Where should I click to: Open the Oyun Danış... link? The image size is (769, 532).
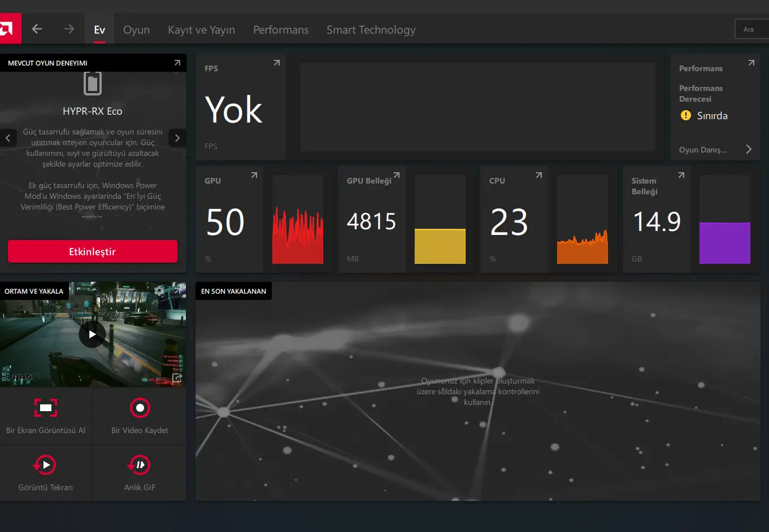[x=703, y=150]
